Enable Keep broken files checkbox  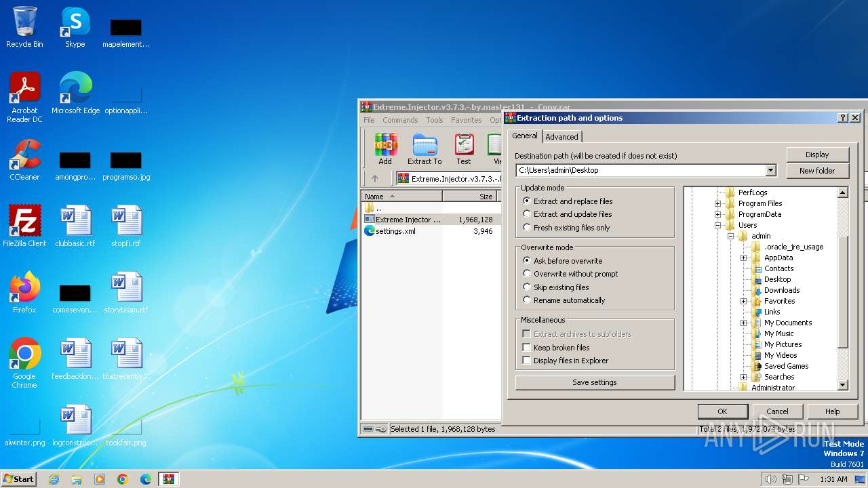click(526, 348)
